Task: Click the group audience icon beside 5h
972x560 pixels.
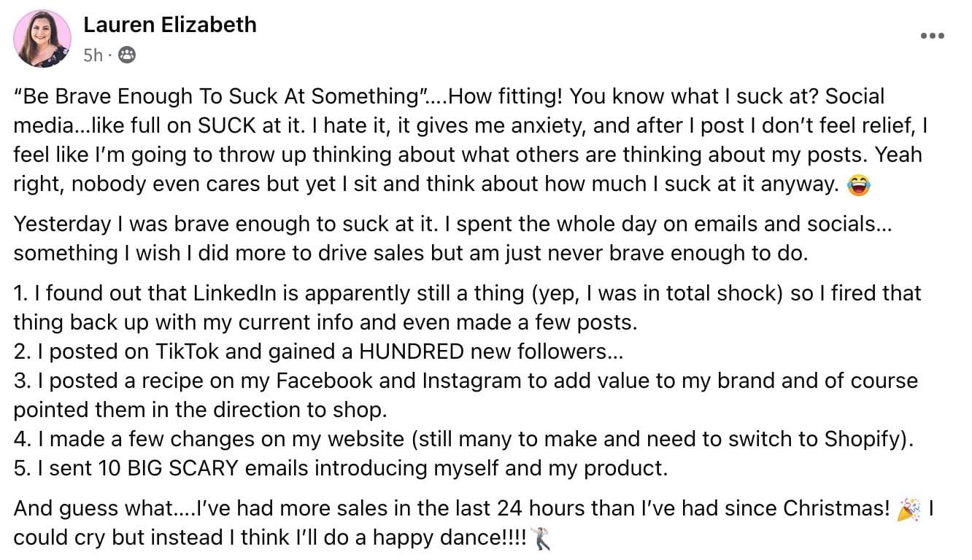Action: pos(126,55)
